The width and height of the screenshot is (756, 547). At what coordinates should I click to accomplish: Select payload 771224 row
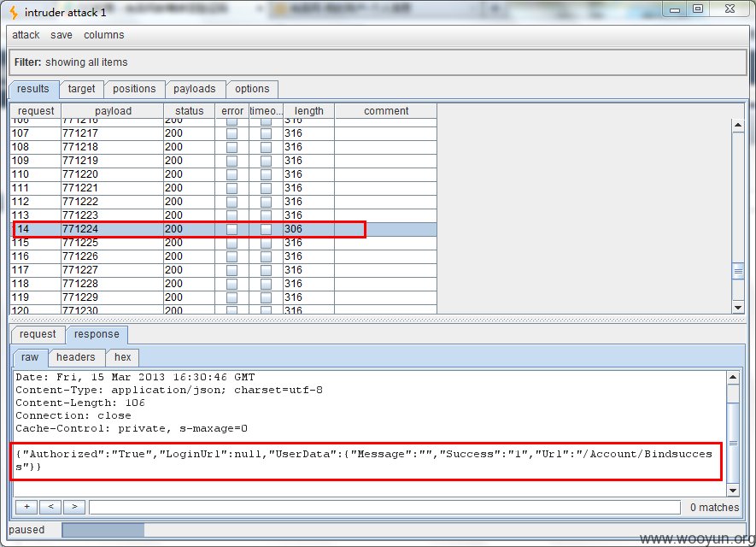click(x=224, y=229)
